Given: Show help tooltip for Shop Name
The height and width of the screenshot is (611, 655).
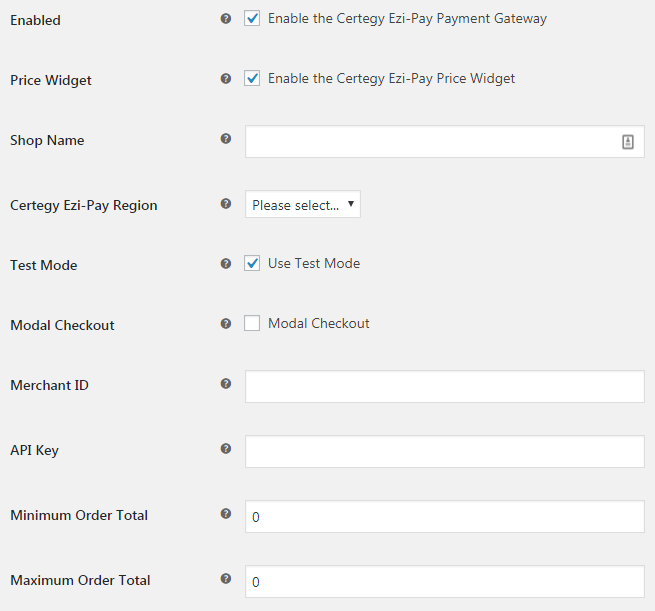Looking at the screenshot, I should click(226, 139).
